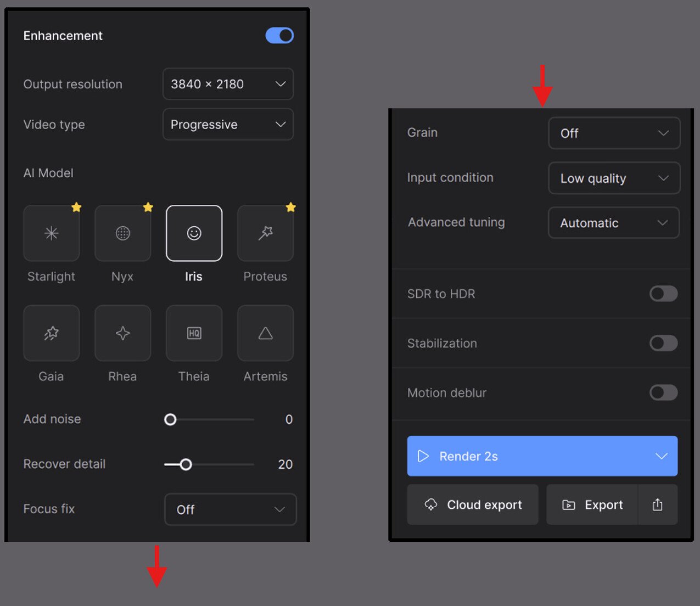Choose the Theia HQ model

[194, 333]
